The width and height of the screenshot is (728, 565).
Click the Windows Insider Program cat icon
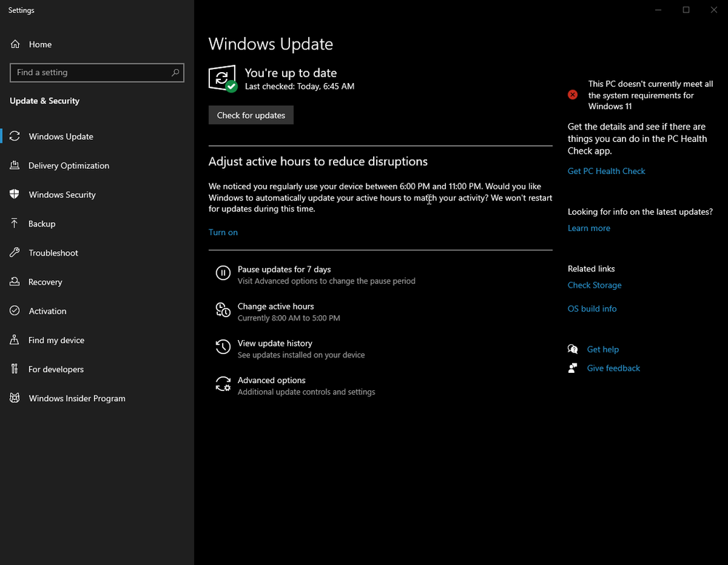coord(15,398)
